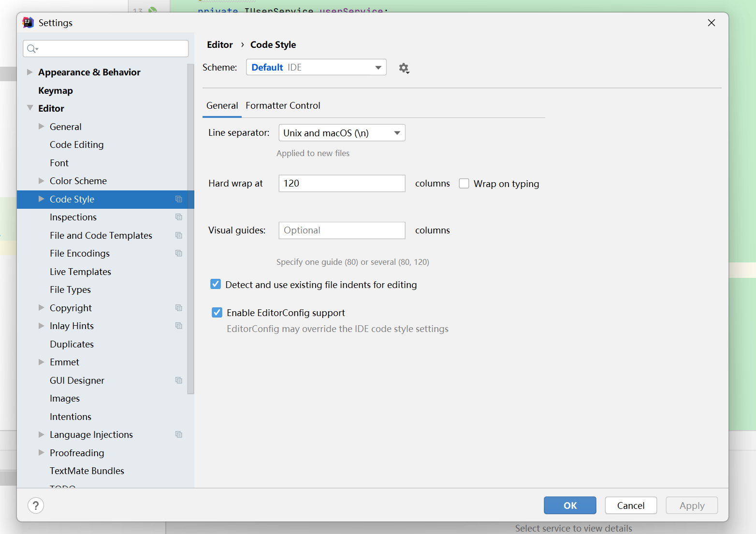The width and height of the screenshot is (756, 534).
Task: Open the Scheme settings gear menu
Action: (x=404, y=68)
